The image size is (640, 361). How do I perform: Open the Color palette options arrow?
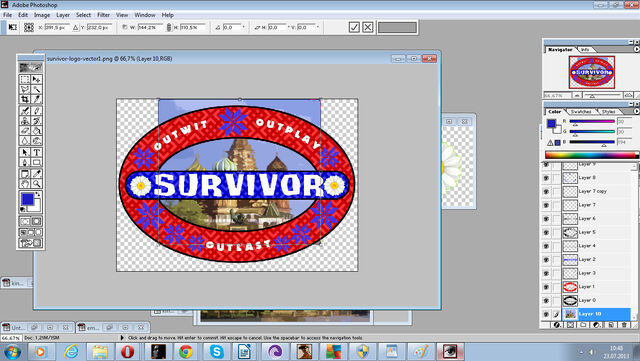pos(636,111)
